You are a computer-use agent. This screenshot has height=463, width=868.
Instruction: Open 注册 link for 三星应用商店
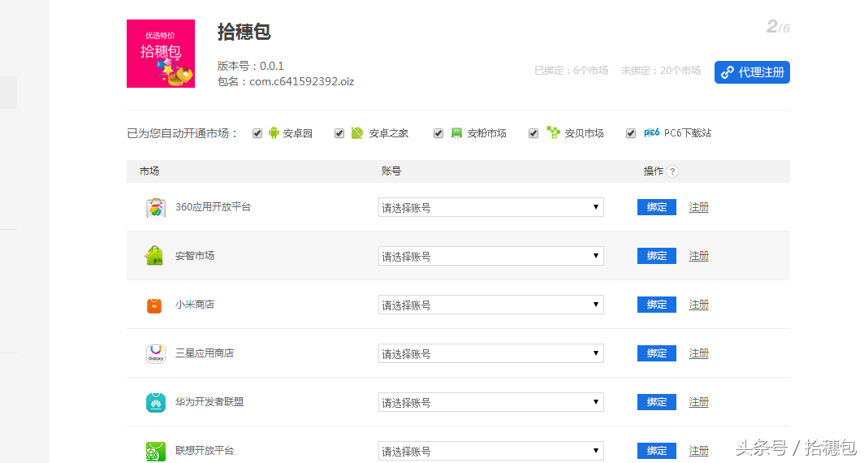click(698, 353)
